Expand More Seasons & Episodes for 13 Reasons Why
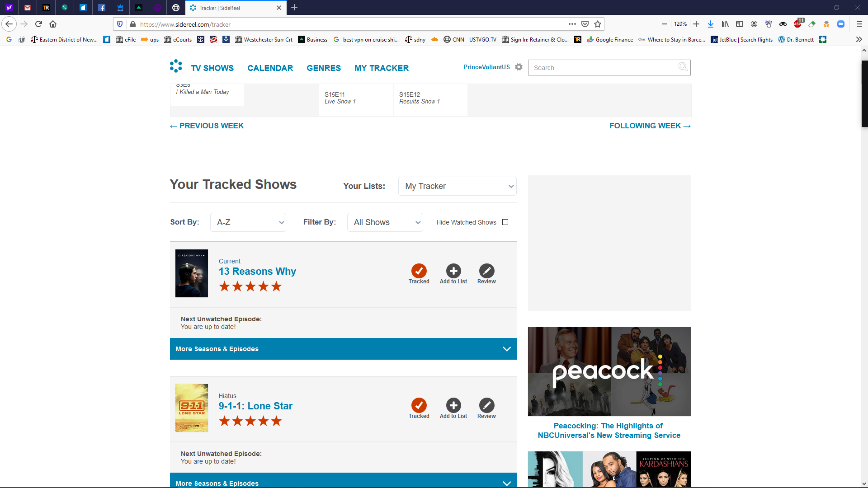The image size is (868, 488). [x=344, y=349]
